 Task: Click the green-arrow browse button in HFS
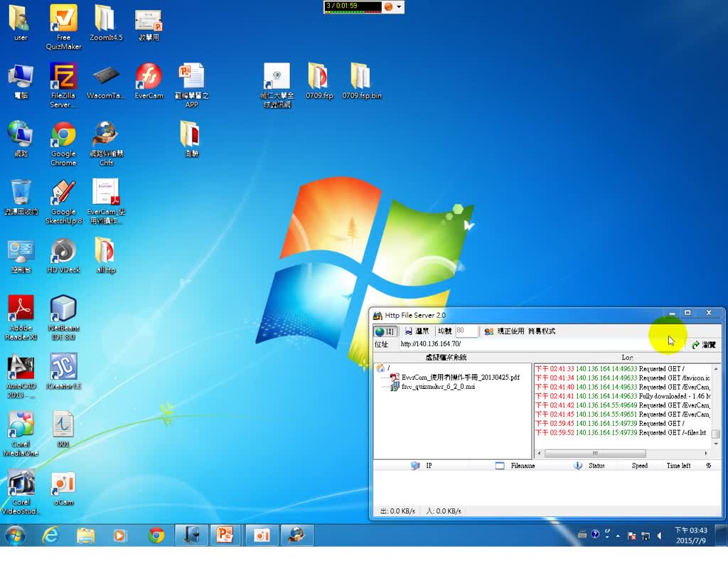click(703, 345)
